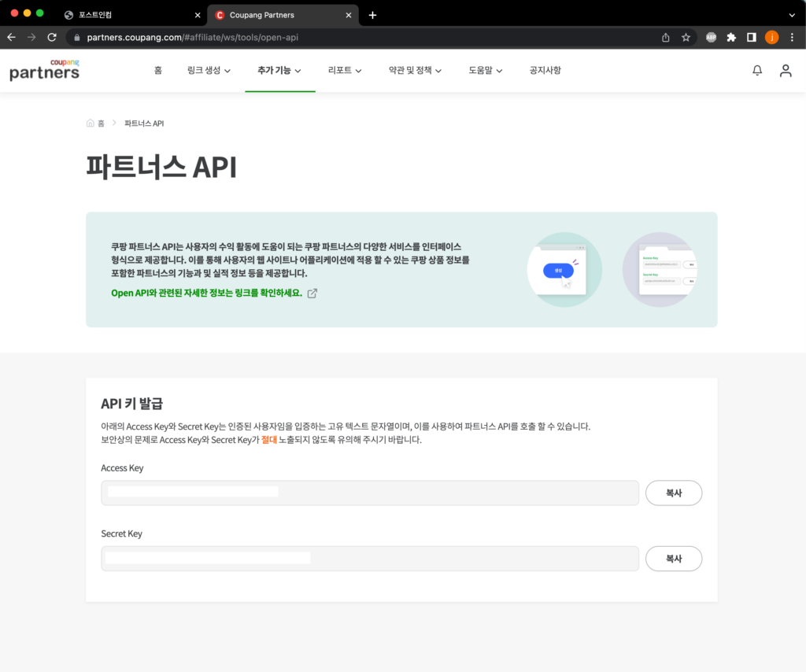Reload the current page
This screenshot has width=806, height=672.
point(52,38)
